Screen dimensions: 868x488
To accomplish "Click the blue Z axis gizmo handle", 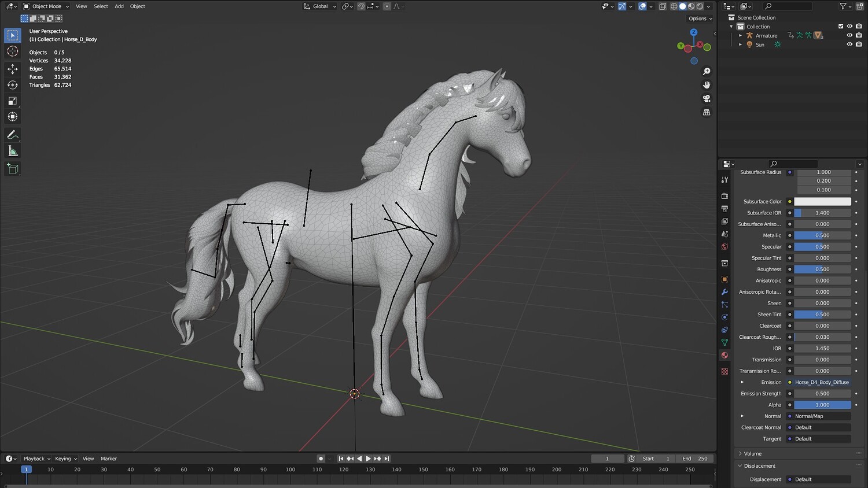I will click(x=694, y=33).
